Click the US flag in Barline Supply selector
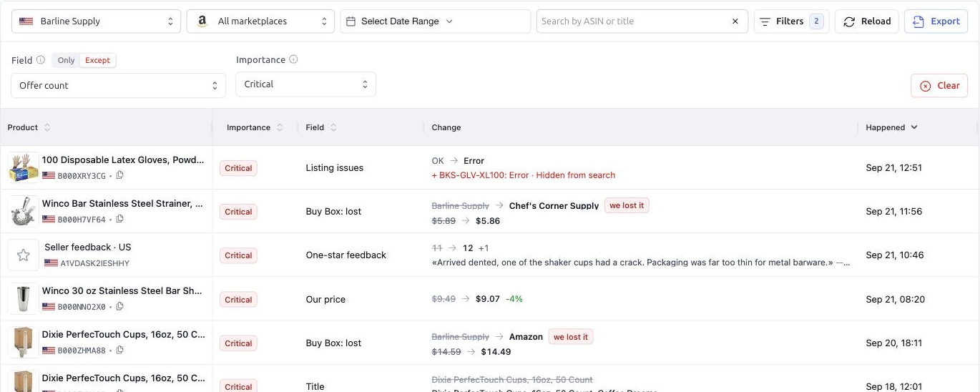Image resolution: width=980 pixels, height=392 pixels. pyautogui.click(x=26, y=21)
